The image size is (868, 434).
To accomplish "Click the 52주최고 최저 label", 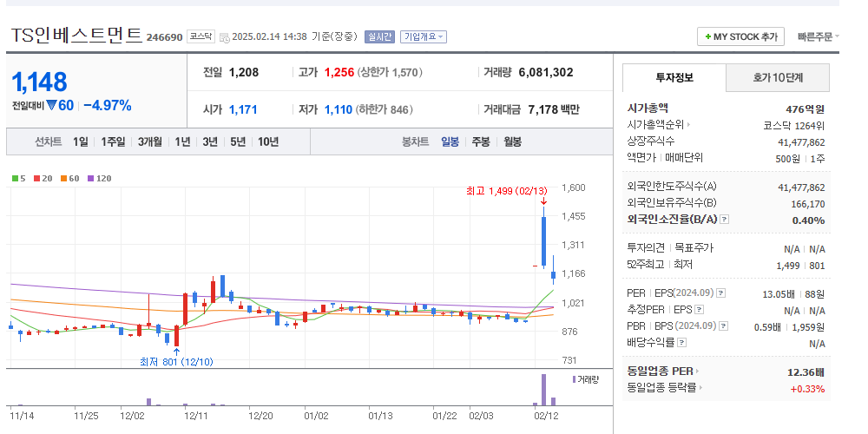I will [660, 265].
